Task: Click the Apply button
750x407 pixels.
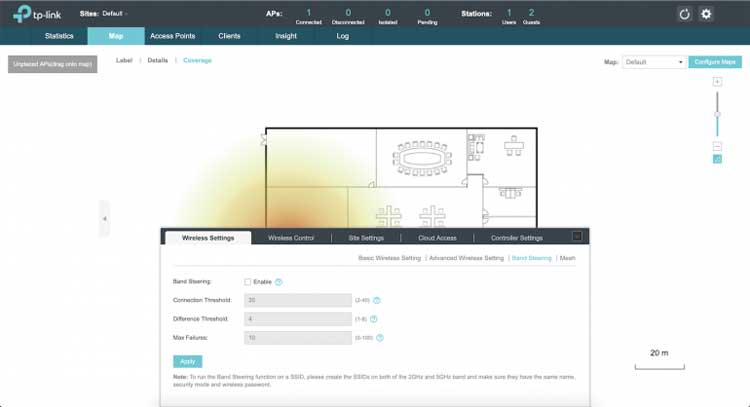Action: pyautogui.click(x=188, y=361)
